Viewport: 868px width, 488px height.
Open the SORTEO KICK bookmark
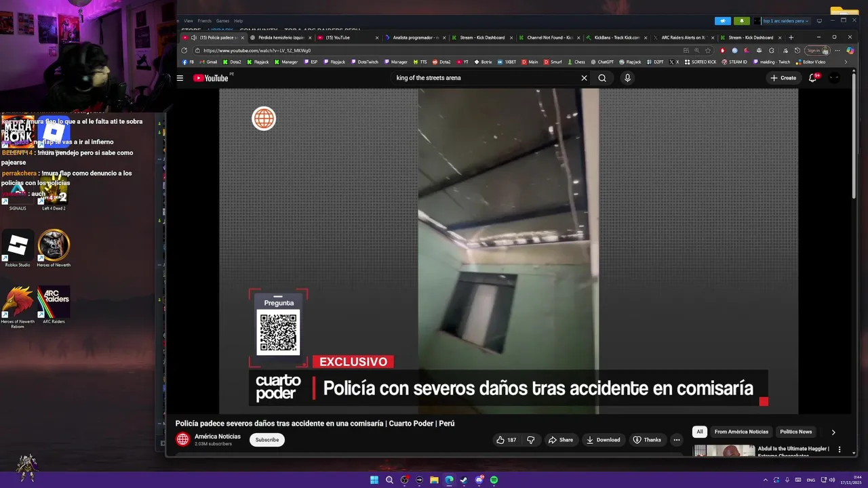click(x=701, y=62)
